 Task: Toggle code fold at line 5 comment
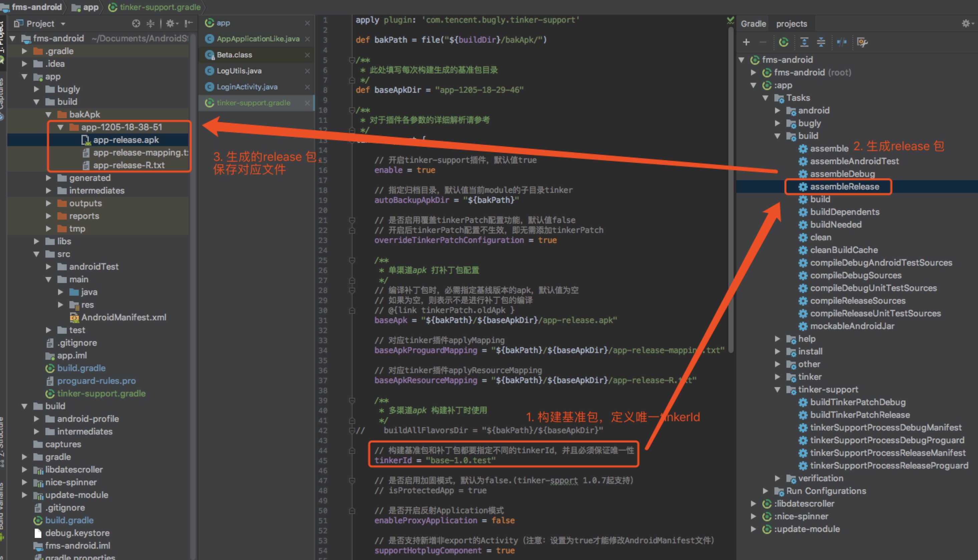tap(351, 60)
